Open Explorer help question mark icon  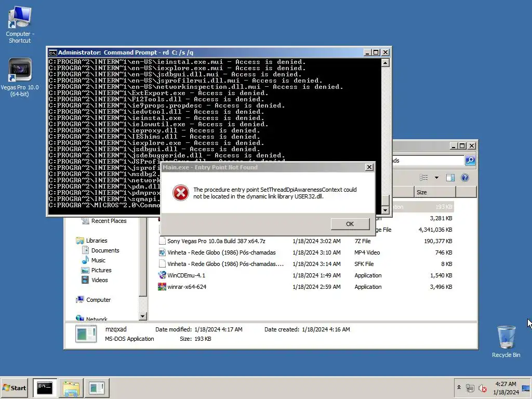[x=465, y=178]
